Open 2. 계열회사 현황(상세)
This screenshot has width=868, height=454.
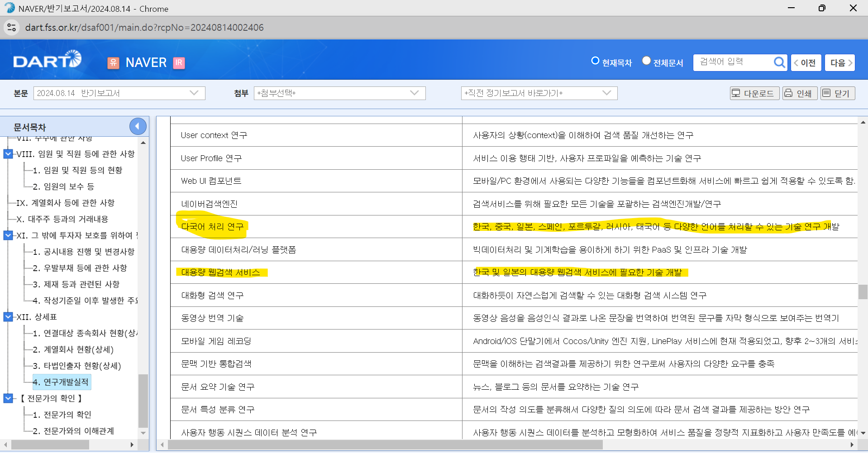tap(73, 349)
